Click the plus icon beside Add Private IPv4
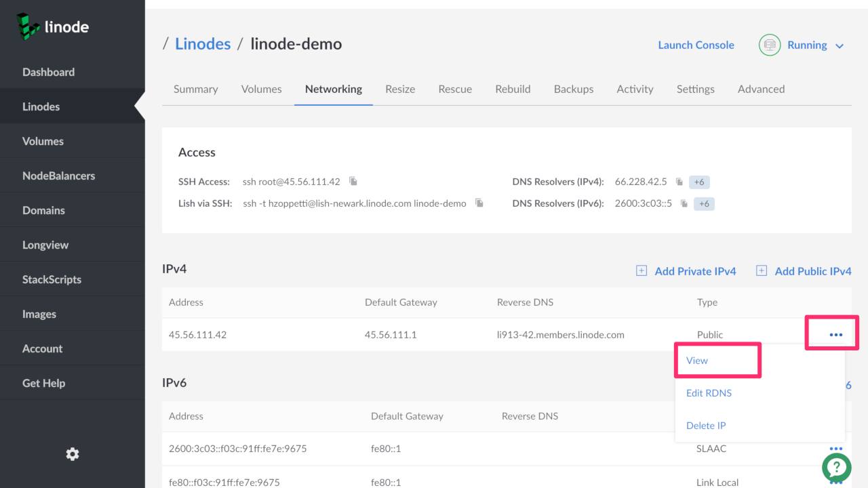The image size is (868, 488). [x=641, y=271]
